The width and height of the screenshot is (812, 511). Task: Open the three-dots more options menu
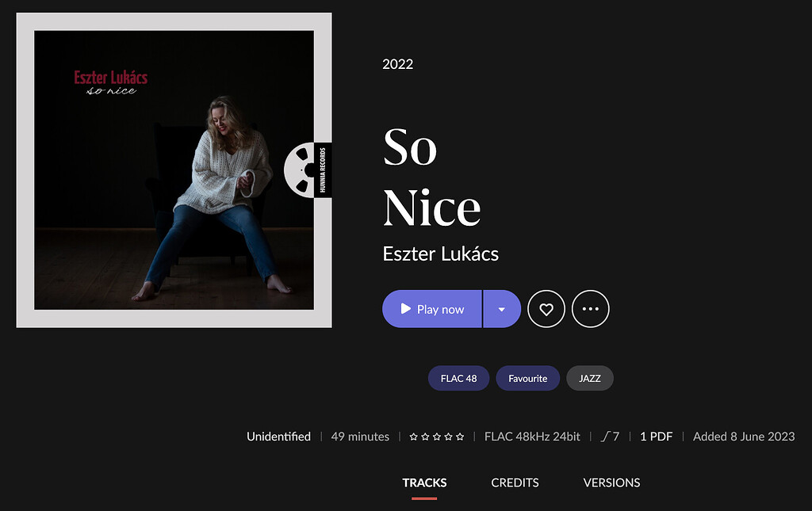[590, 309]
